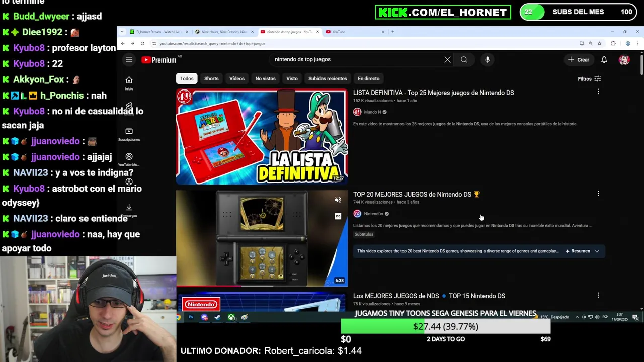Unmute the preview on the TOP 20 thumbnail
This screenshot has height=362, width=644.
338,200
